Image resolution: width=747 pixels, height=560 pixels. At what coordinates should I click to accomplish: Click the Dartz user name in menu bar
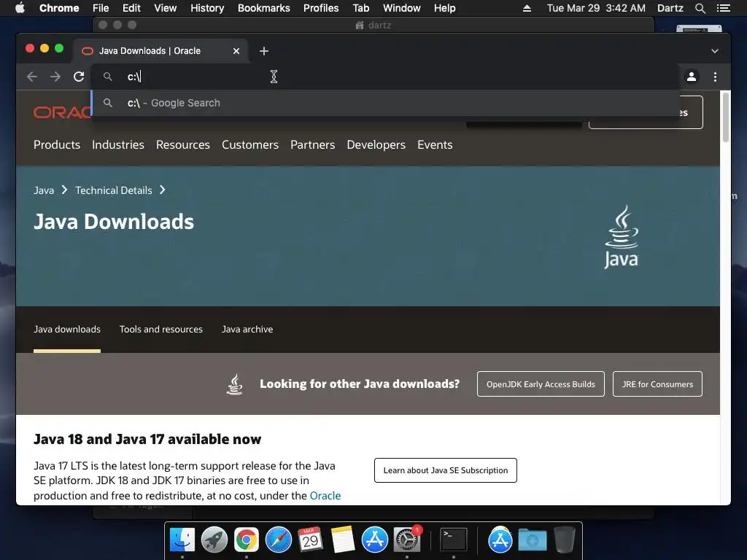tap(670, 8)
